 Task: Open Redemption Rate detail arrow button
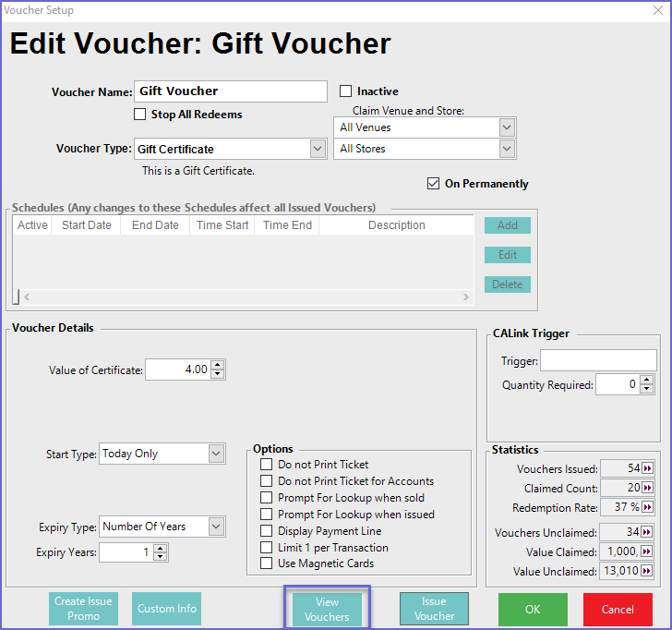tap(647, 508)
